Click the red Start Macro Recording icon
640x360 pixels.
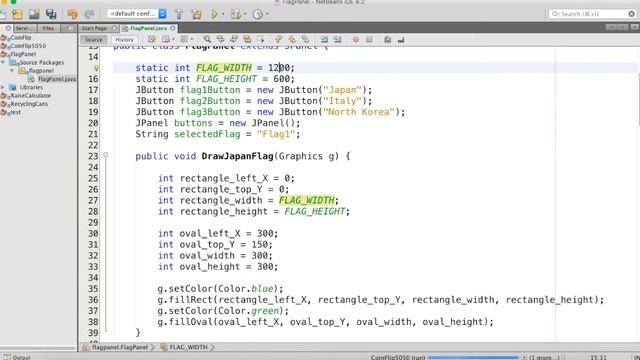pos(356,40)
